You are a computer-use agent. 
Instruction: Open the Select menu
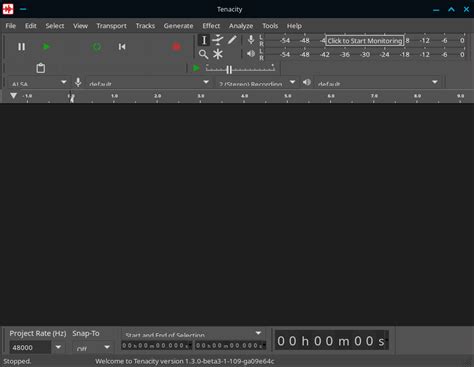(x=55, y=26)
